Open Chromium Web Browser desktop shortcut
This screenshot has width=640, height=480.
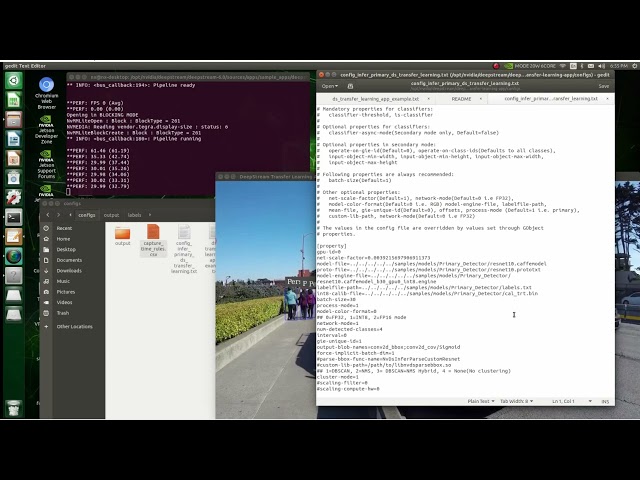pyautogui.click(x=47, y=93)
